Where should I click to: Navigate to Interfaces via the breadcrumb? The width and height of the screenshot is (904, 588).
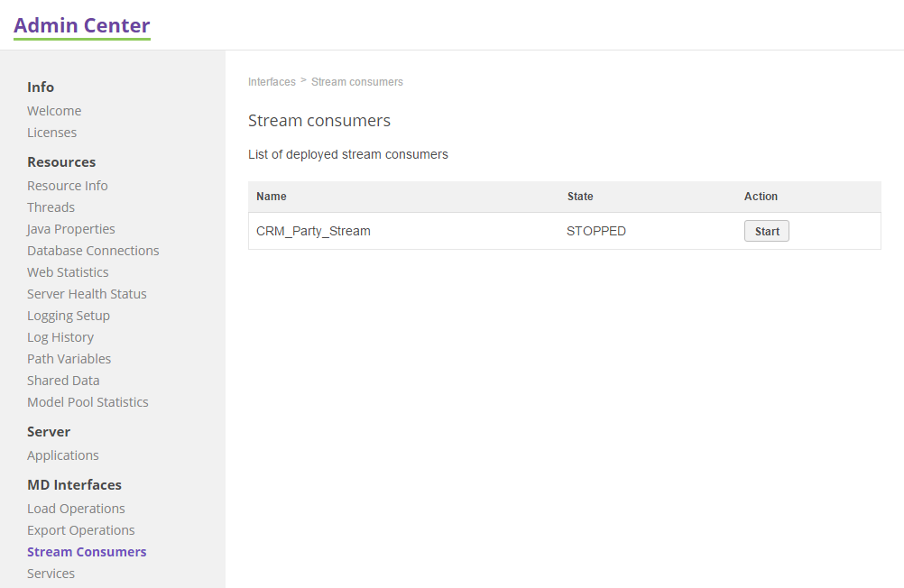click(272, 81)
